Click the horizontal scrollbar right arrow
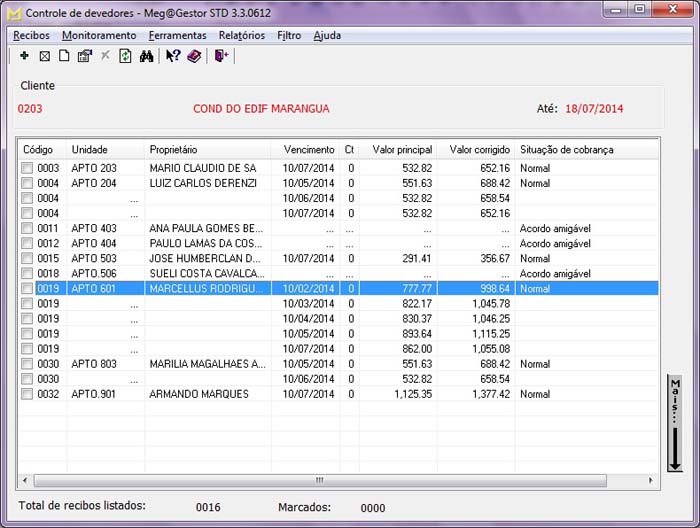The image size is (700, 528). [652, 481]
